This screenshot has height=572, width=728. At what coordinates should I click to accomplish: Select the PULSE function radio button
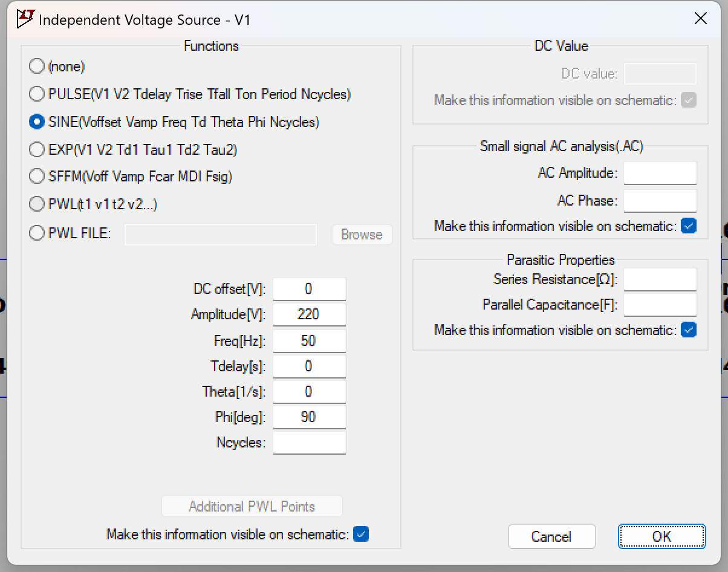(x=37, y=94)
